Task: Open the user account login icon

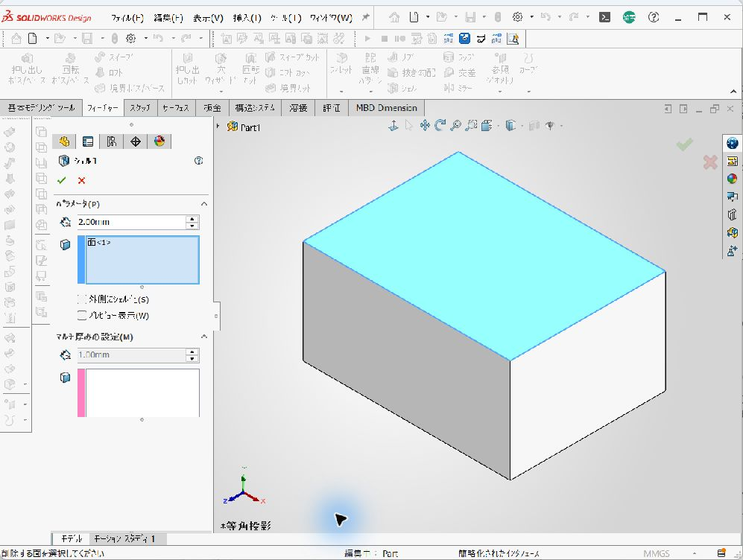Action: pyautogui.click(x=629, y=18)
